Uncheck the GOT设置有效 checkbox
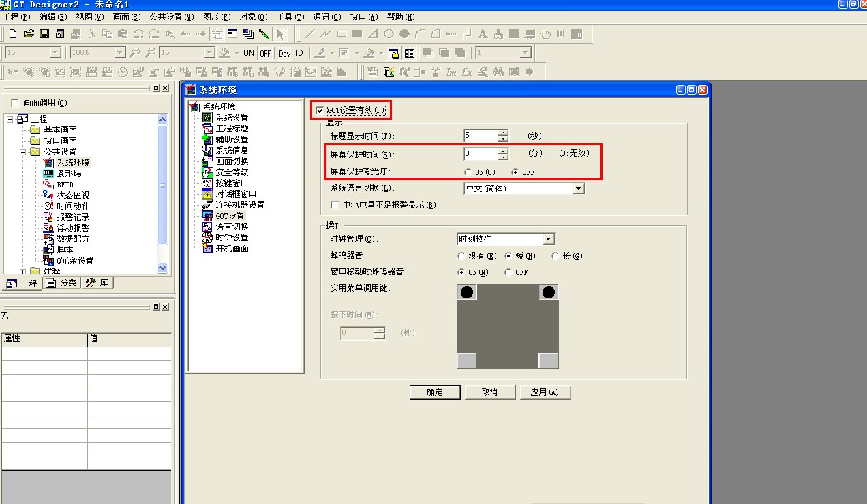Screen dimensions: 867x504 point(320,110)
